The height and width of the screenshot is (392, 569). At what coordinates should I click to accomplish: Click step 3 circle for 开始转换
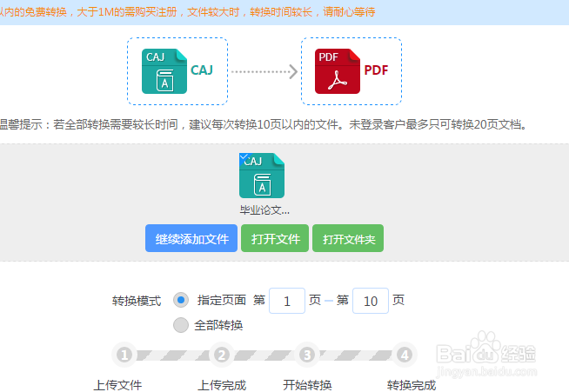pyautogui.click(x=307, y=355)
